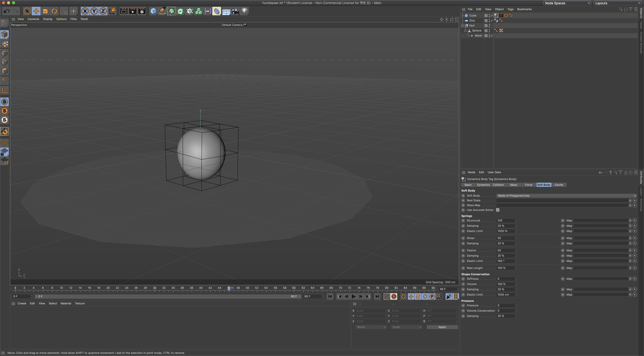This screenshot has width=644, height=356.
Task: Click the Light object icon
Action: [x=245, y=11]
